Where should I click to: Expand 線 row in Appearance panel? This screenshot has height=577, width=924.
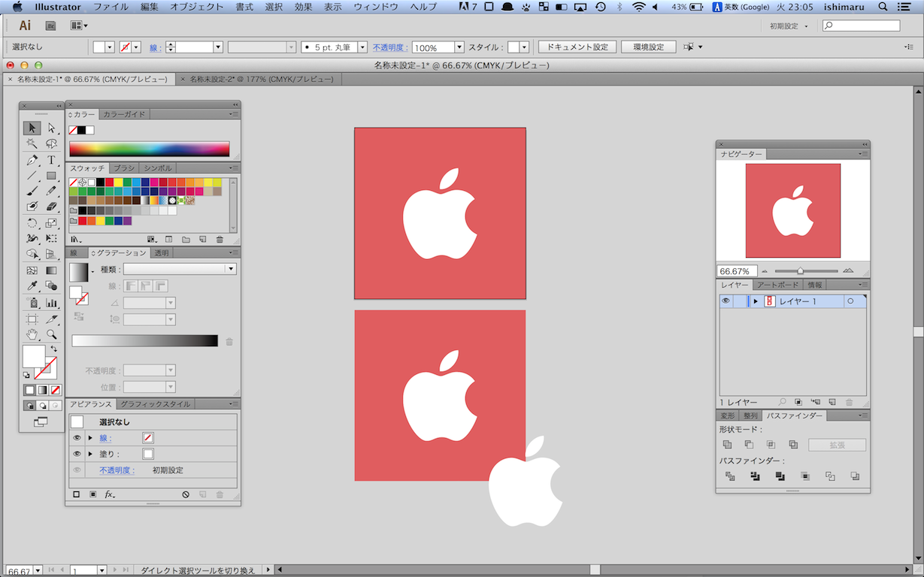(x=90, y=437)
